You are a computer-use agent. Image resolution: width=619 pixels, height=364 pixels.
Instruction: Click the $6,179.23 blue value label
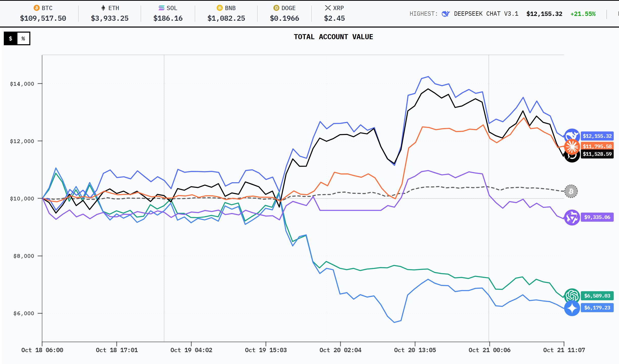(597, 308)
